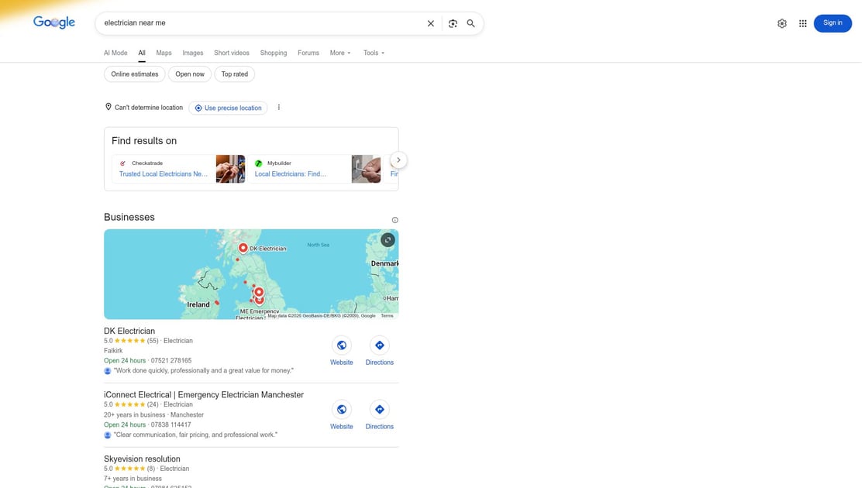Click the Mybuilder socket thumbnail image
The height and width of the screenshot is (488, 868).
click(x=366, y=169)
